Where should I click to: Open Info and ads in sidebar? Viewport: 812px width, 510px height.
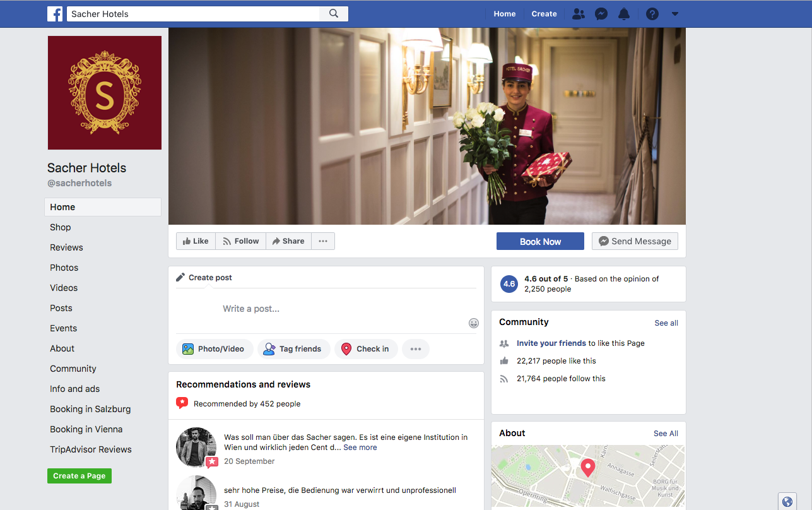tap(75, 389)
